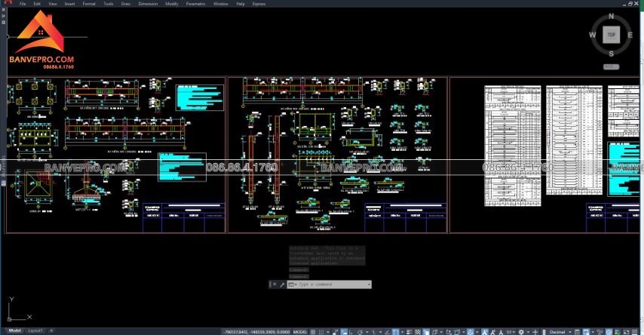Click the W compass direction on the ViewCube
The width and height of the screenshot is (644, 335).
[592, 35]
